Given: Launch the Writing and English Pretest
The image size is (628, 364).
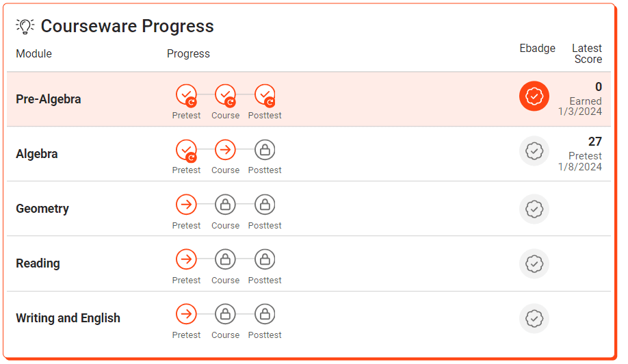Looking at the screenshot, I should point(186,314).
